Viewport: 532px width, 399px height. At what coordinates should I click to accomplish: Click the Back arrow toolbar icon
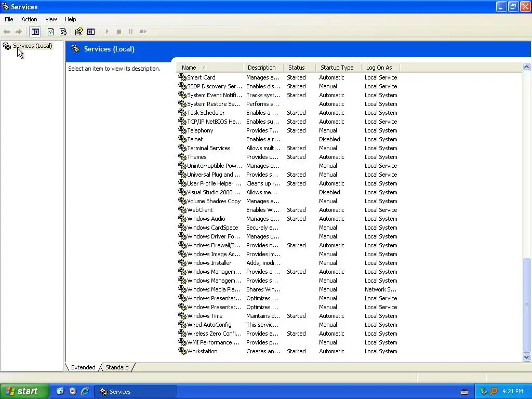pyautogui.click(x=6, y=32)
